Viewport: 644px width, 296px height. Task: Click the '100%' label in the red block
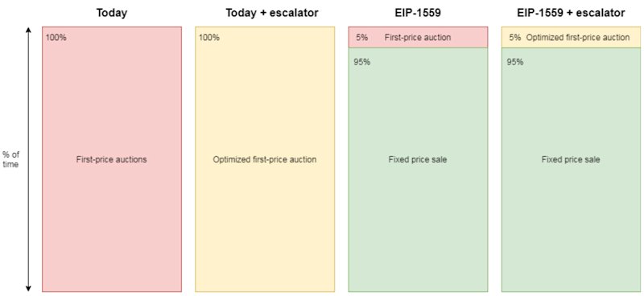coord(56,38)
